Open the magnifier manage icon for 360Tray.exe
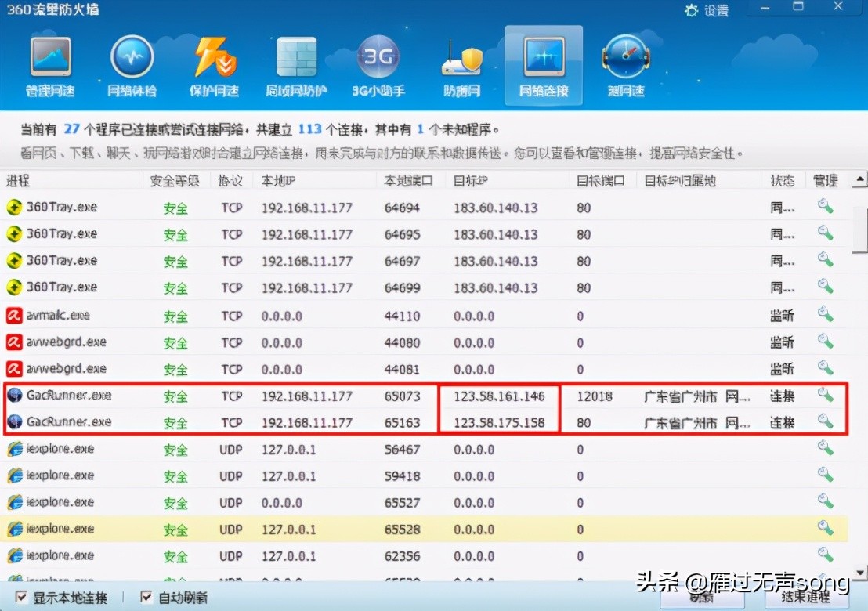 (x=825, y=207)
